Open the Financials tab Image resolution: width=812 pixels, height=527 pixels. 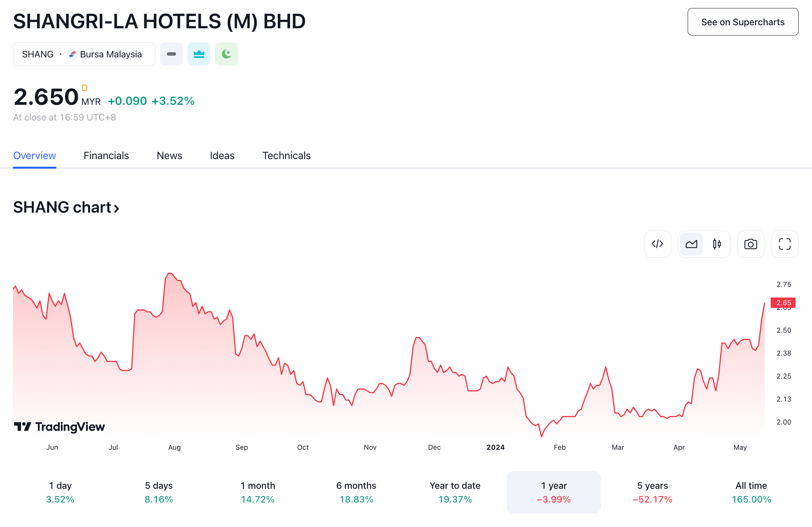106,156
